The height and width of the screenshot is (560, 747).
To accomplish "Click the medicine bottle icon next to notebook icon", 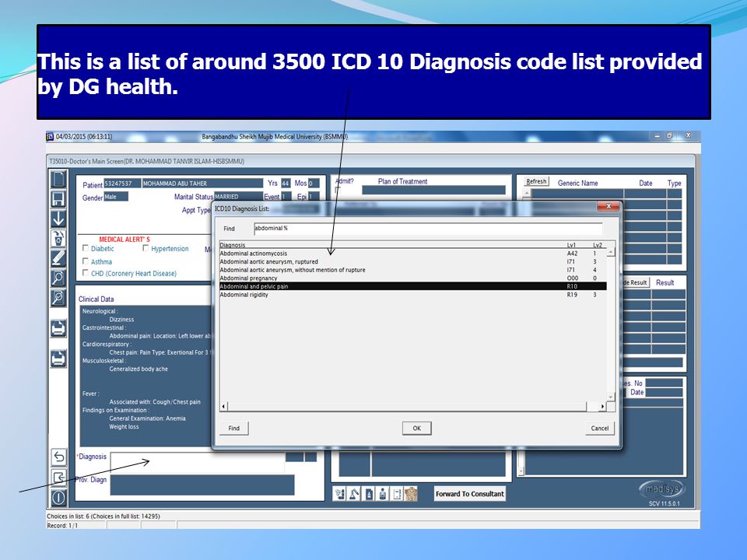I will click(x=383, y=494).
